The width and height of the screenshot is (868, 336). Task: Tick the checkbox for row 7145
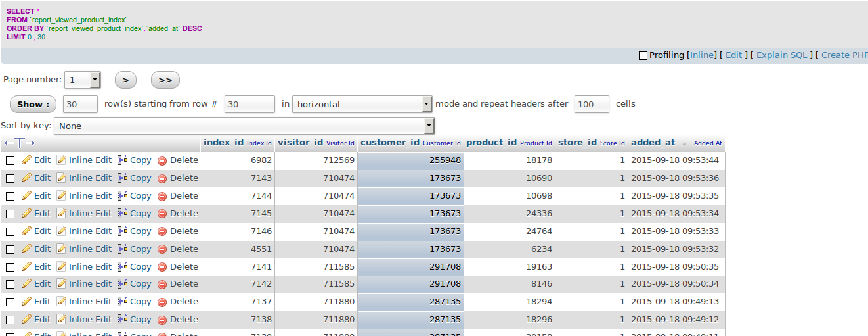[x=10, y=214]
